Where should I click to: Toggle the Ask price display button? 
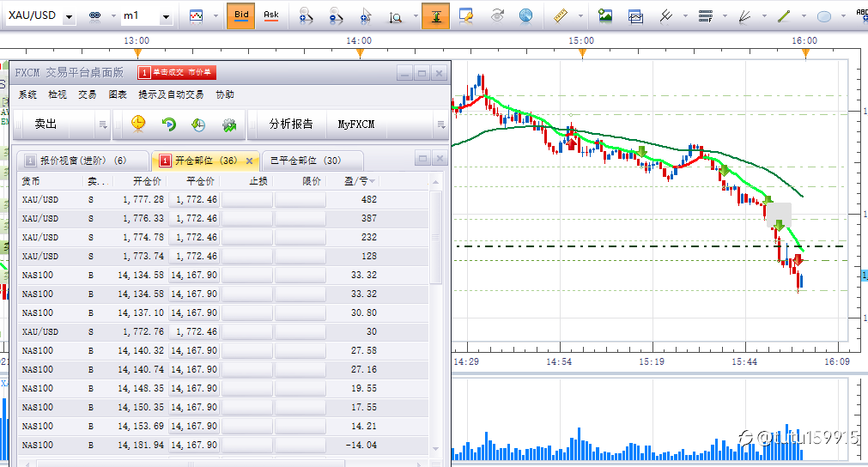coord(271,15)
